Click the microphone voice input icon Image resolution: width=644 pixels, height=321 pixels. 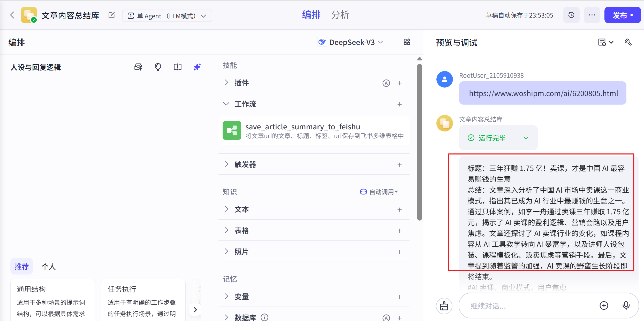(626, 306)
